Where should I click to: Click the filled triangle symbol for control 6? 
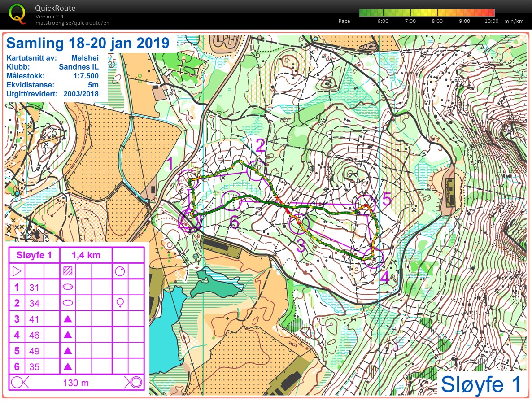pyautogui.click(x=68, y=366)
